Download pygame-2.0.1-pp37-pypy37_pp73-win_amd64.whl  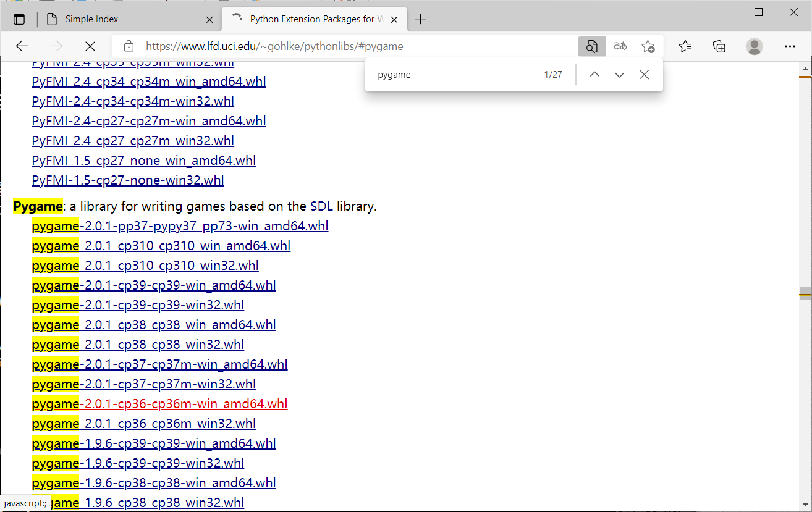coord(180,226)
